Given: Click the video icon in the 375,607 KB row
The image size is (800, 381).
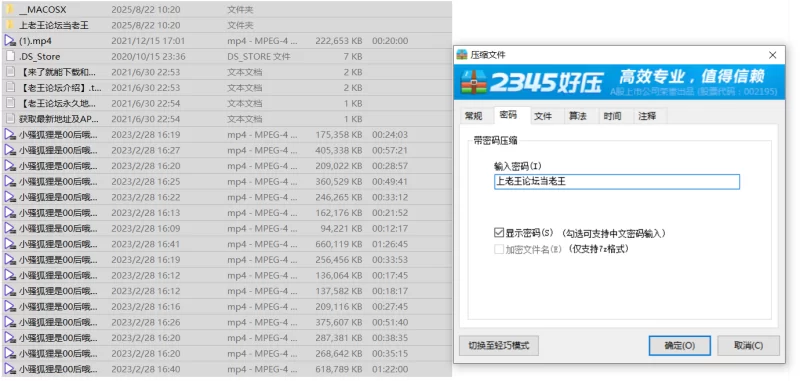Looking at the screenshot, I should tap(10, 322).
